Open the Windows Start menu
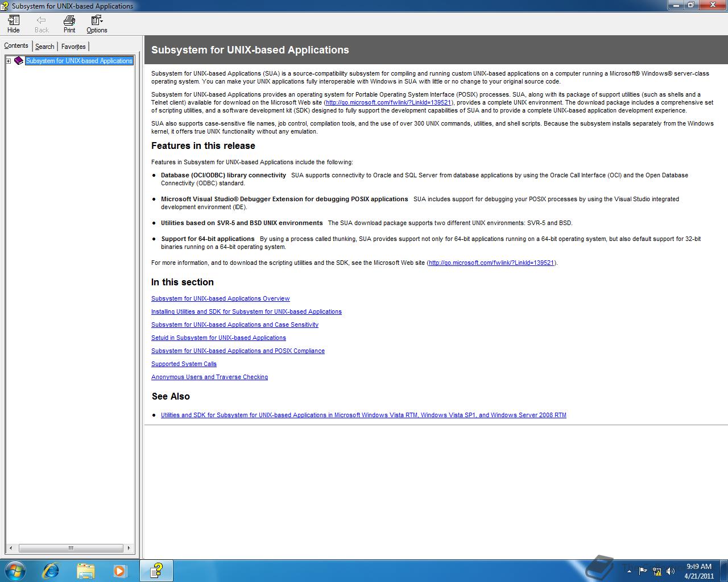 [15, 571]
